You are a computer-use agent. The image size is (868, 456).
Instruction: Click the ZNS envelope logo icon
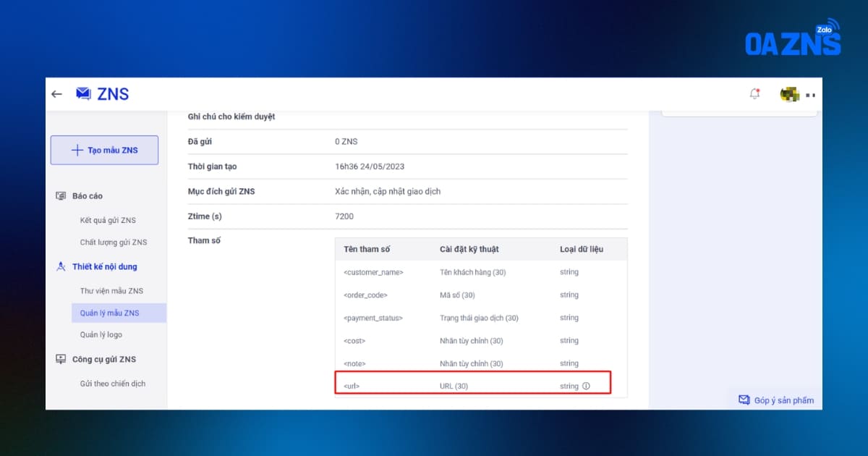[83, 94]
